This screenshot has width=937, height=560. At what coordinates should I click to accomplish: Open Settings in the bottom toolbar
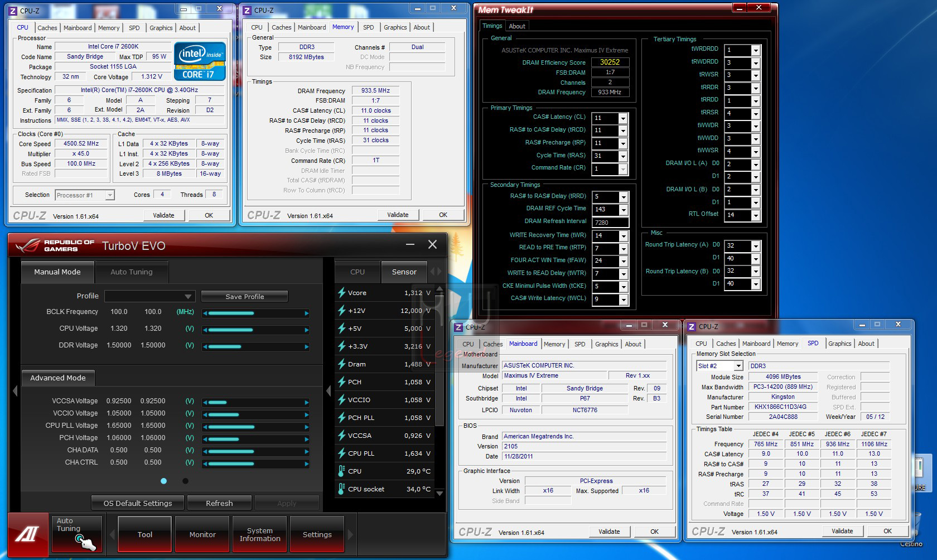pos(317,534)
